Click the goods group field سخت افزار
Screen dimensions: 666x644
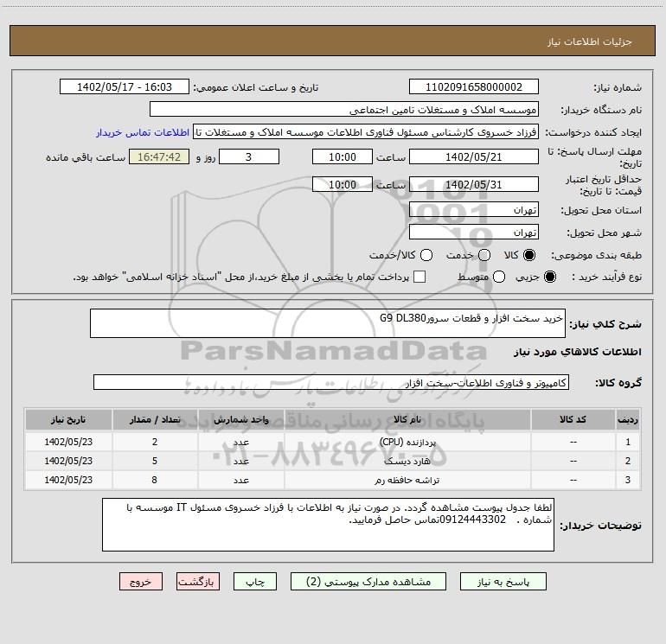pos(331,382)
